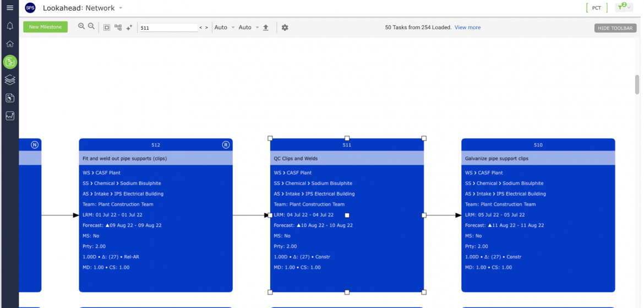Click 'Team: Plant Construction Team' on task 510
The image size is (644, 308).
500,204
